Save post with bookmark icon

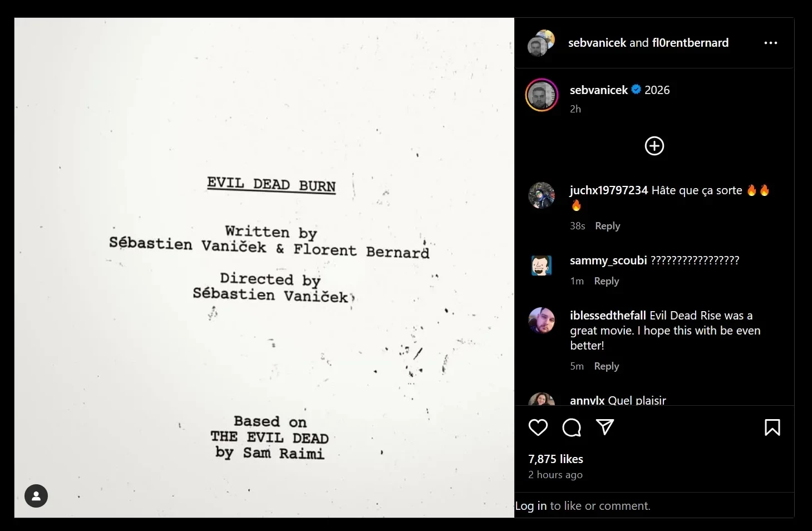[x=772, y=427]
